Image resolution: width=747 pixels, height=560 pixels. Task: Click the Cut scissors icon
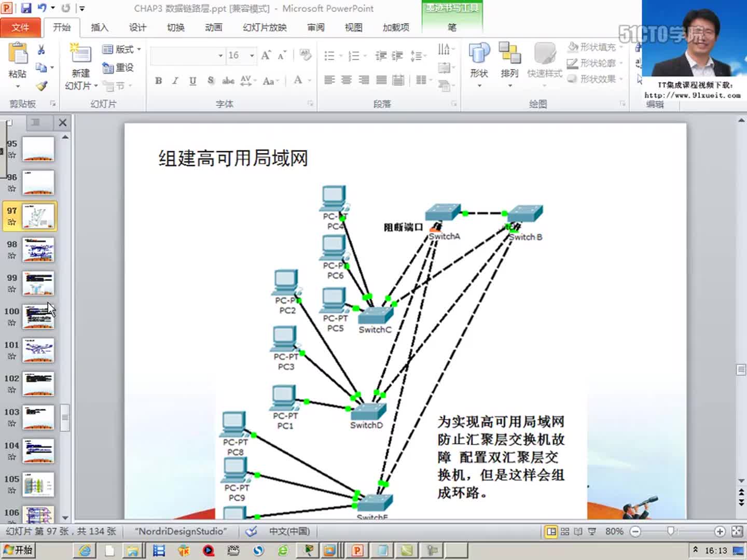tap(41, 50)
